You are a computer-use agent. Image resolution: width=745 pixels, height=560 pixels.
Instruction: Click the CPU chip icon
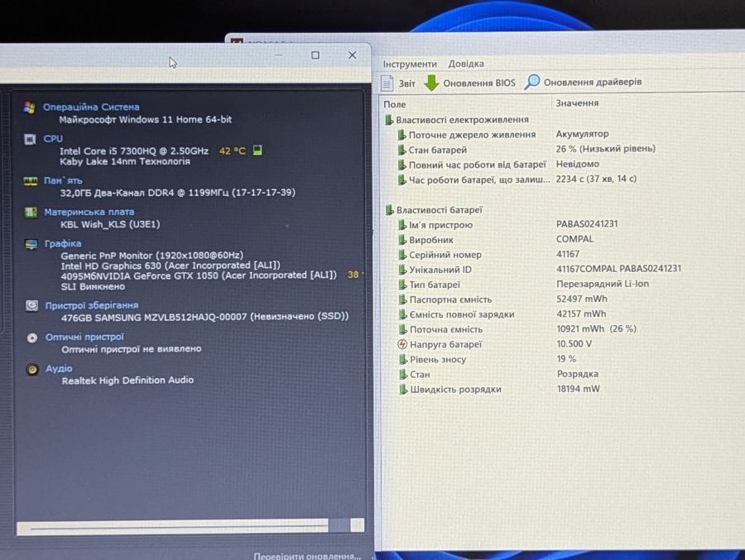[30, 139]
